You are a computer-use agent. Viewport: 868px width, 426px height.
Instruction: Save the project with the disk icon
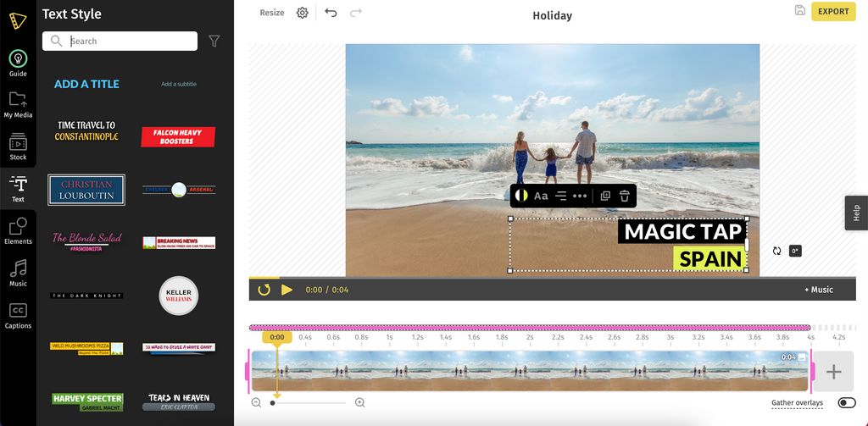pos(800,10)
